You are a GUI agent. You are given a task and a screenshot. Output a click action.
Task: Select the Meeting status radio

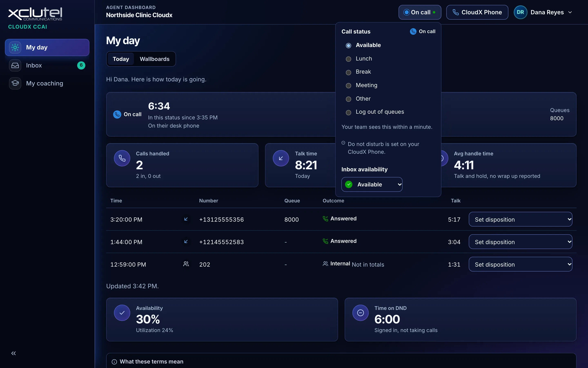point(349,85)
